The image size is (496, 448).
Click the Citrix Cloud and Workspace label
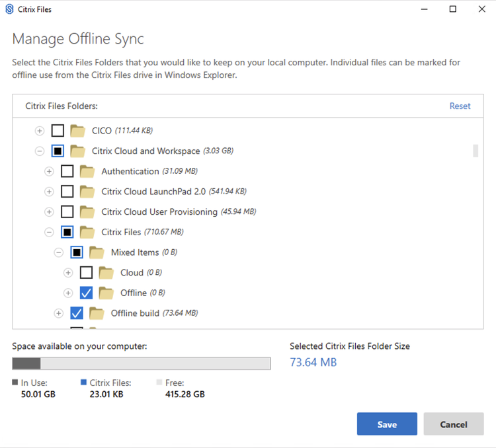[x=146, y=151]
